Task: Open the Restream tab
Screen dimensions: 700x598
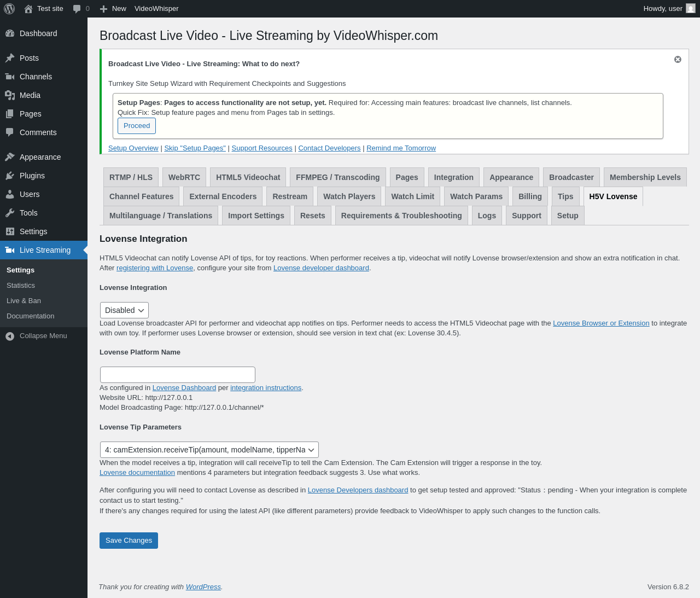Action: [290, 196]
